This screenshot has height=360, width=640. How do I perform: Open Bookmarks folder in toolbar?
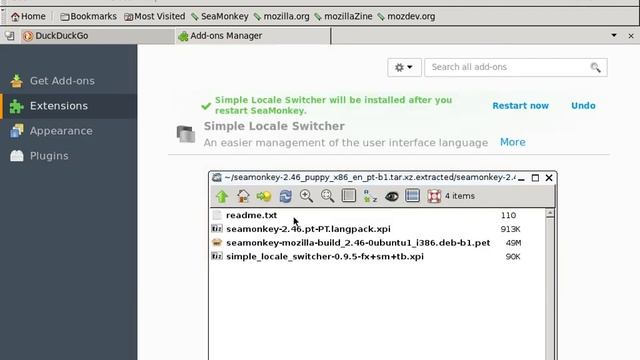89,17
